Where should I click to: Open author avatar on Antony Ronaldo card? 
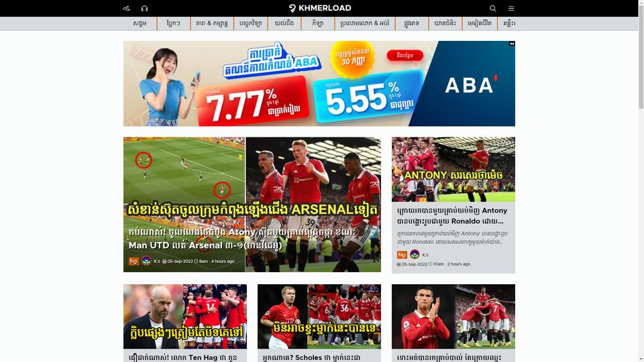(x=415, y=255)
